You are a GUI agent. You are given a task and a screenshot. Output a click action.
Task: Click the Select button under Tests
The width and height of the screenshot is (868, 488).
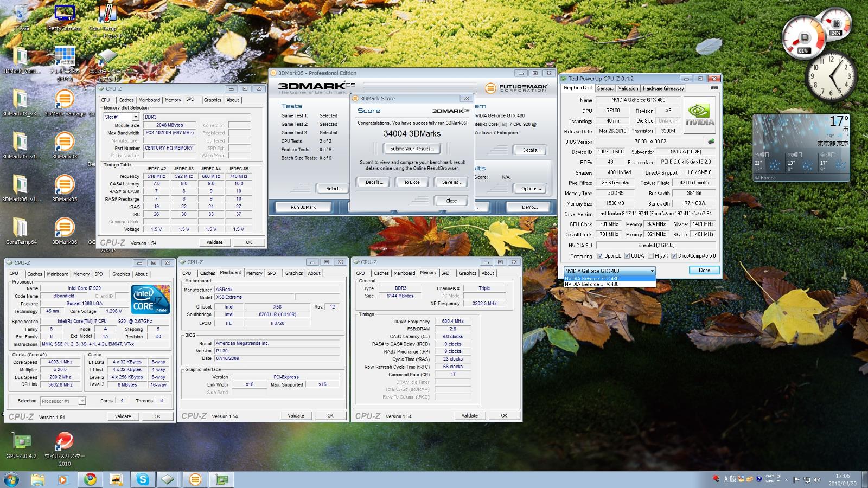(334, 189)
